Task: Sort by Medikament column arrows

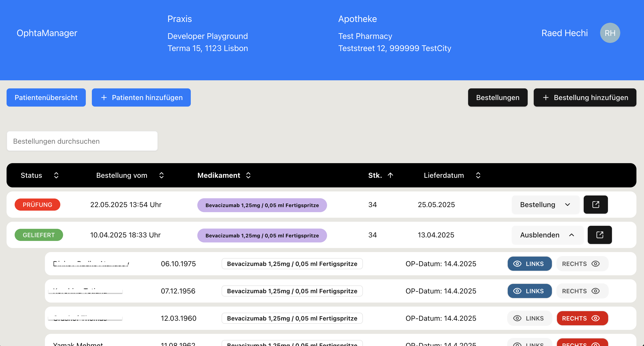Action: click(x=248, y=175)
